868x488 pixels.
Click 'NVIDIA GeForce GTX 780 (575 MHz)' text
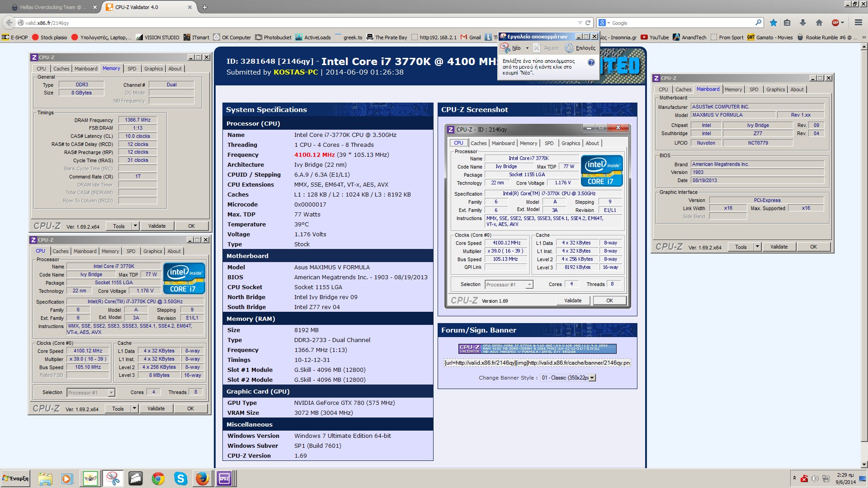(344, 403)
